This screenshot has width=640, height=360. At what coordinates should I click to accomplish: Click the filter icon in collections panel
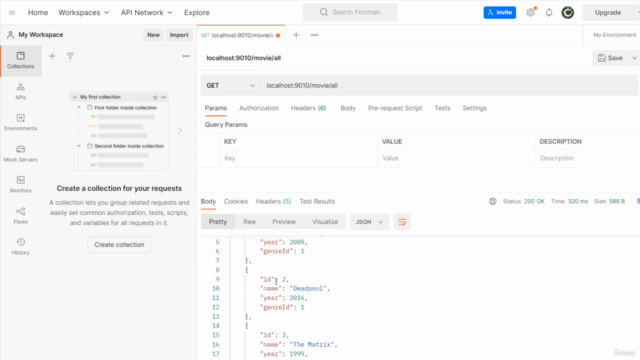[x=70, y=56]
